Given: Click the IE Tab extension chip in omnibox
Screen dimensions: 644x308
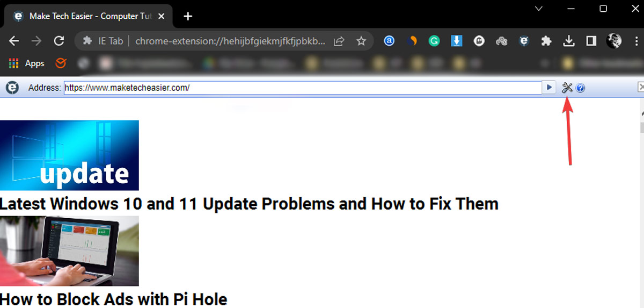Looking at the screenshot, I should click(x=103, y=41).
